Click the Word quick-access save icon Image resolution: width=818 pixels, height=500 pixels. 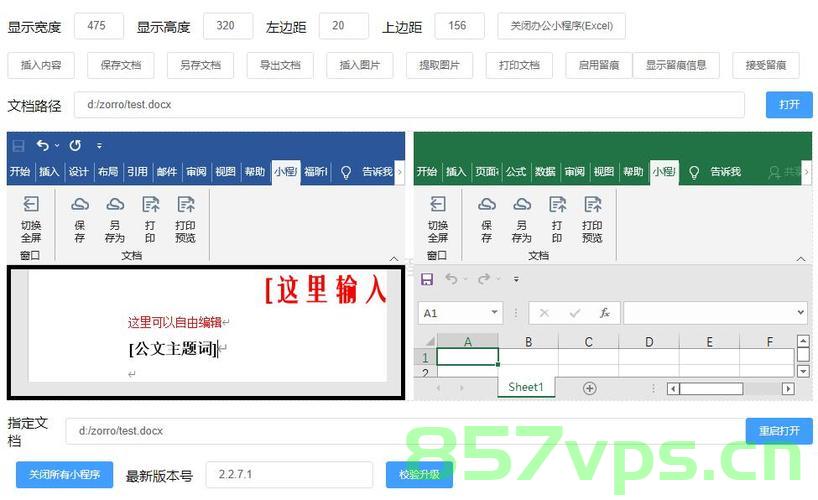click(18, 146)
